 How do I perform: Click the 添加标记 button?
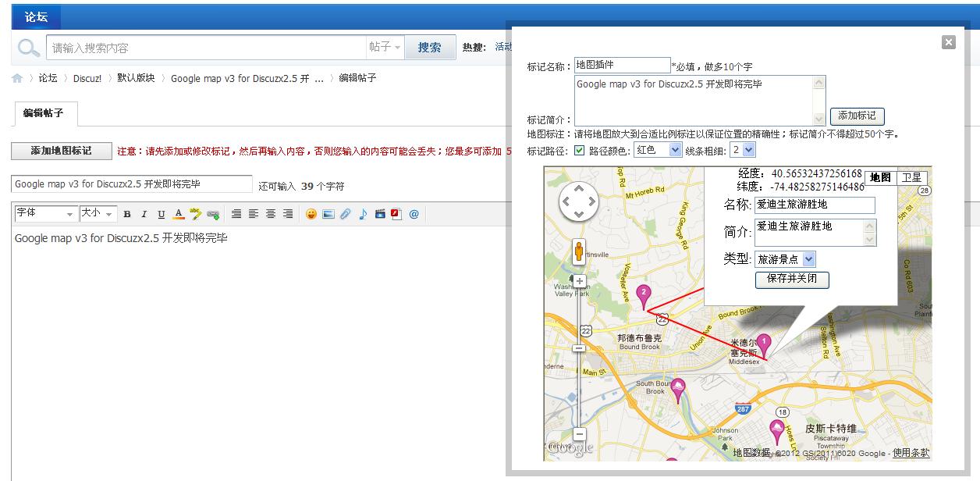pyautogui.click(x=857, y=116)
